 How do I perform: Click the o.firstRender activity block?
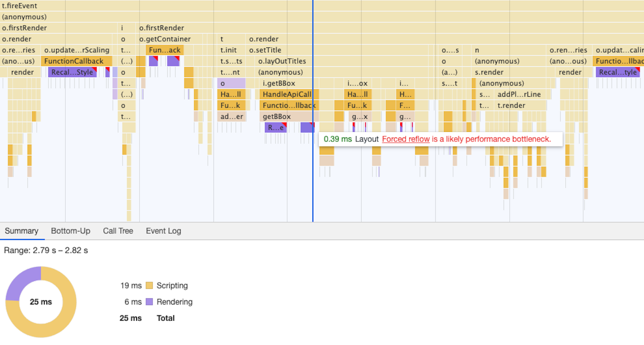point(25,28)
